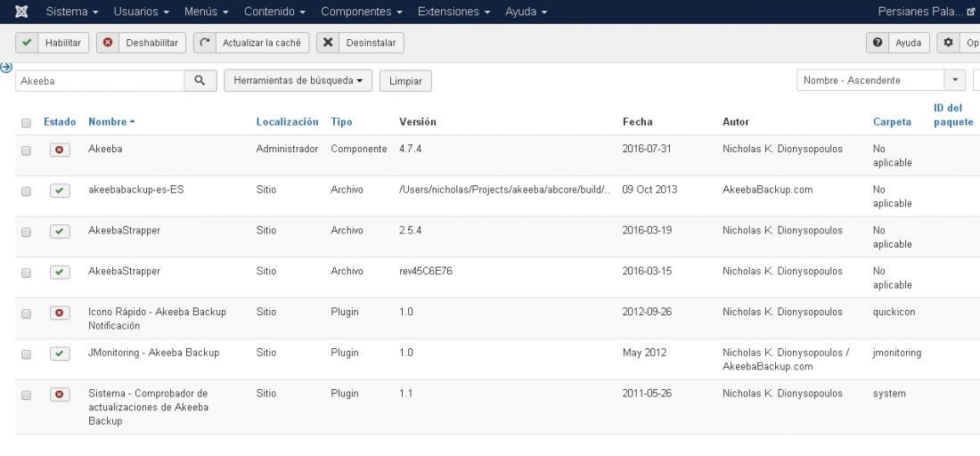The height and width of the screenshot is (456, 980).
Task: Open the Persianes Pala... site link
Action: click(x=927, y=12)
